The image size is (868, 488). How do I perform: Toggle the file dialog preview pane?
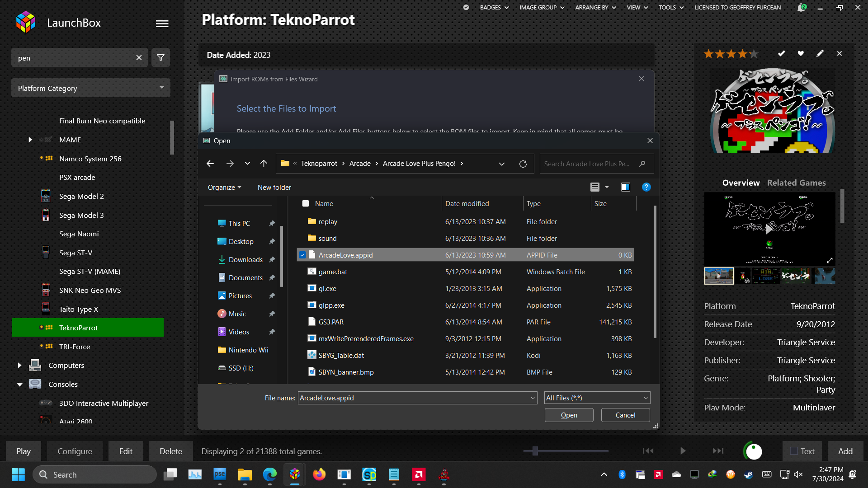coord(626,187)
